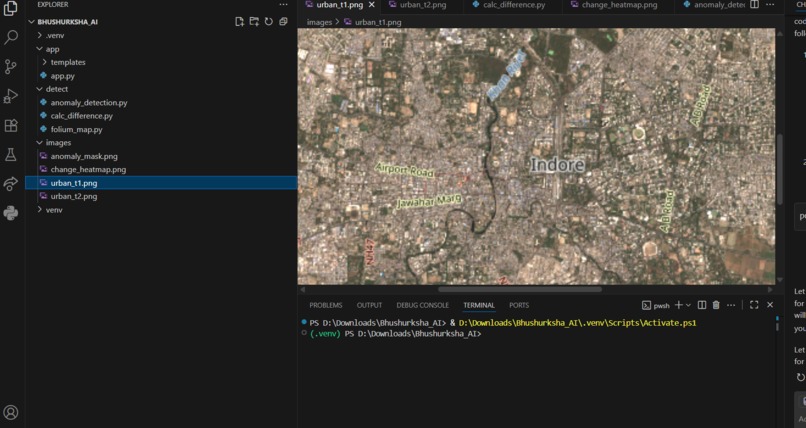Open the share arrow icon in activity bar
The image size is (806, 428).
point(11,183)
